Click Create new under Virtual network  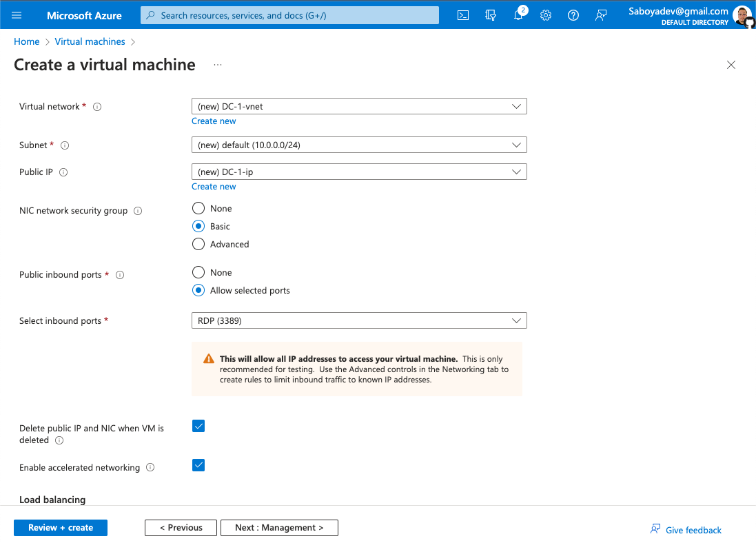214,121
